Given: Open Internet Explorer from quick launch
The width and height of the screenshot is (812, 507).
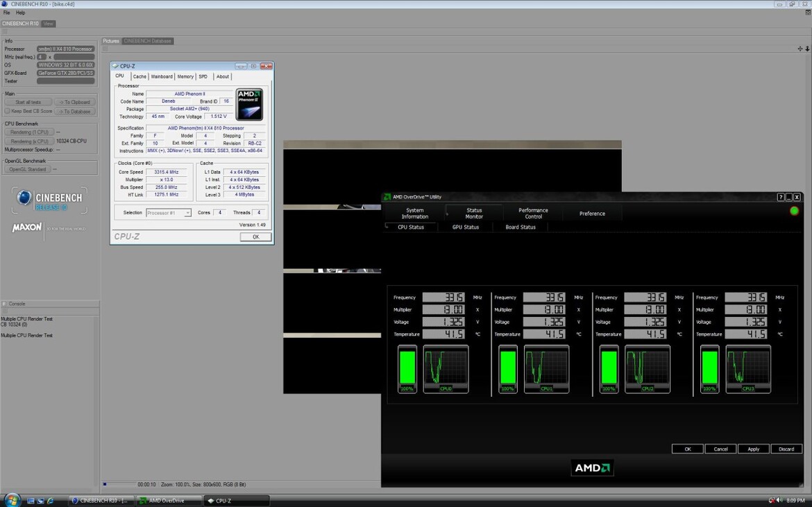Looking at the screenshot, I should (50, 501).
